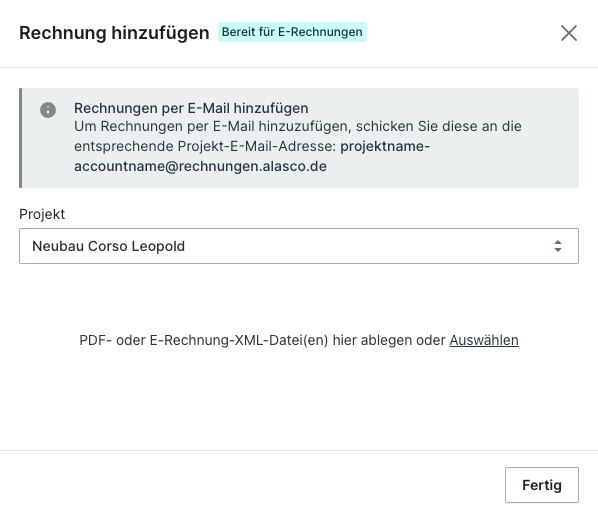Click the Auswählen link to choose files

tap(484, 340)
